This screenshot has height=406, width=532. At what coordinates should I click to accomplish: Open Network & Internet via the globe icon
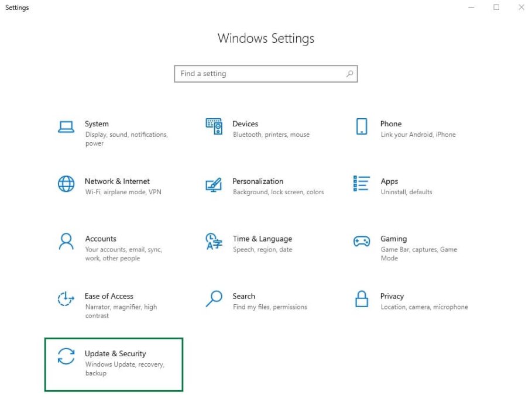pos(66,185)
